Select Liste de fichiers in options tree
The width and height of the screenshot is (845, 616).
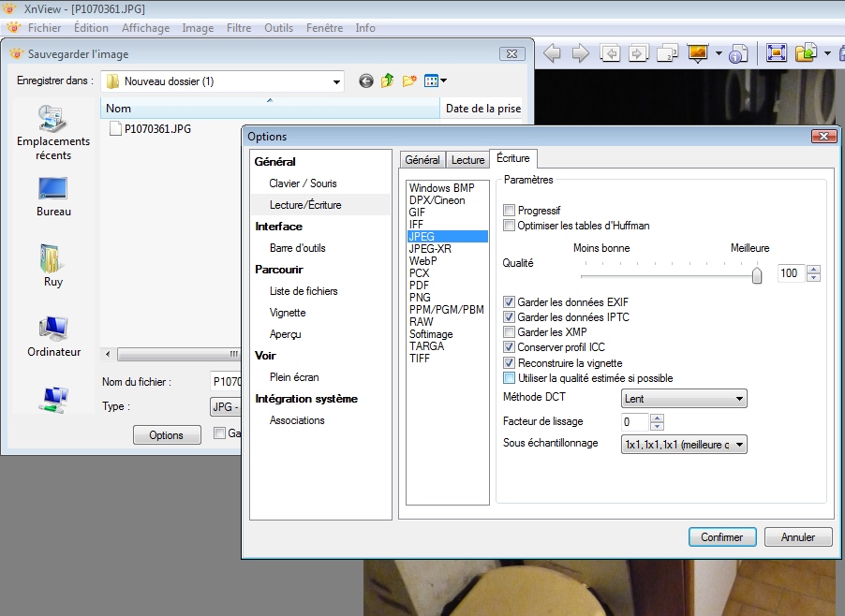(x=304, y=291)
